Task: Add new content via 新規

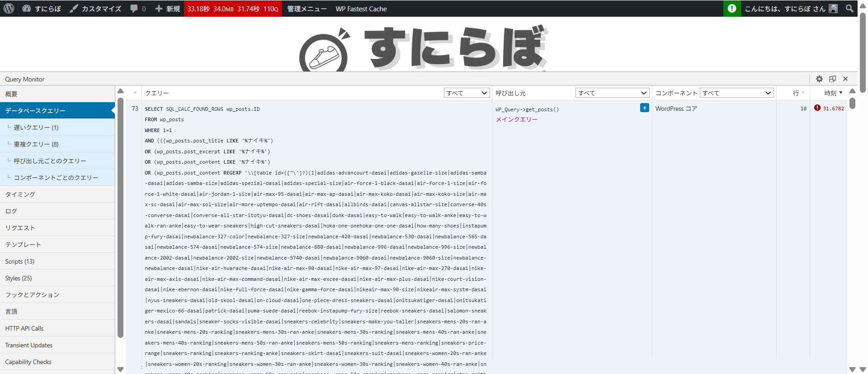Action: pos(167,9)
